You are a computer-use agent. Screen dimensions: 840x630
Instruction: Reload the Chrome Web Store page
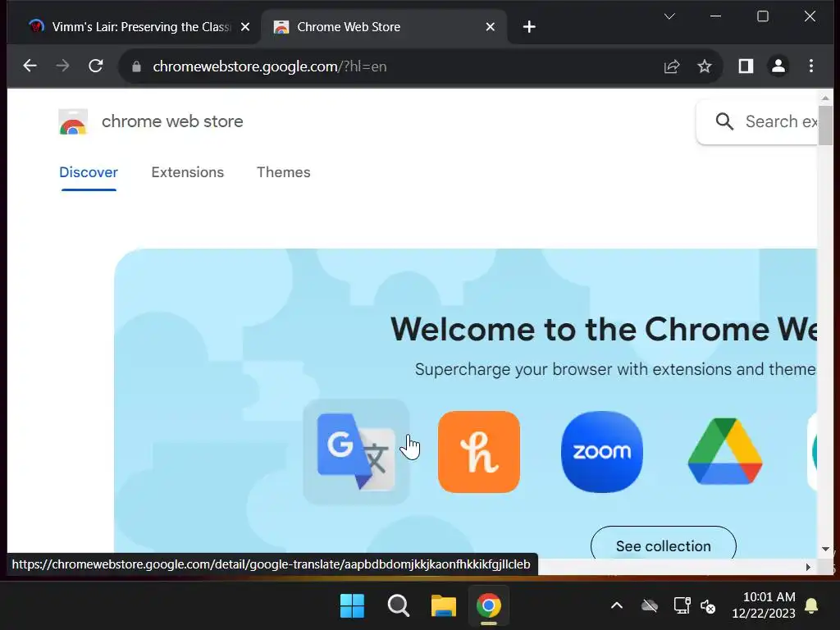pyautogui.click(x=96, y=66)
